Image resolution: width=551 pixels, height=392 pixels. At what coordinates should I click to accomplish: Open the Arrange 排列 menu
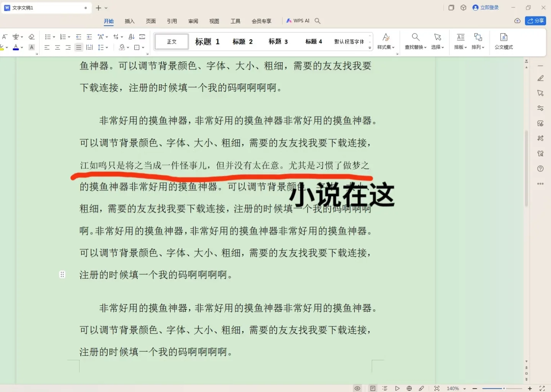[478, 41]
